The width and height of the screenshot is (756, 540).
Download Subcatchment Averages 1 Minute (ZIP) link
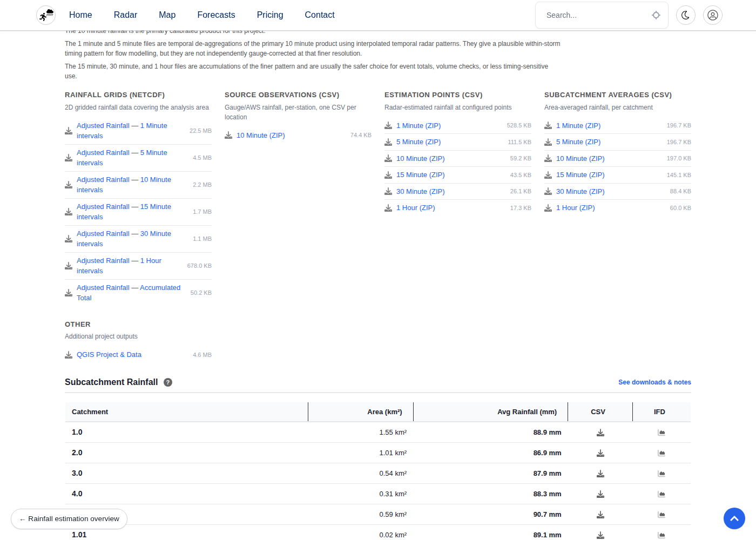coord(578,126)
